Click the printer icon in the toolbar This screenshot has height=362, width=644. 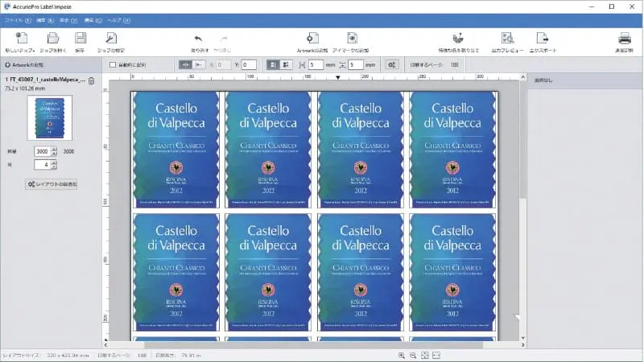point(624,38)
